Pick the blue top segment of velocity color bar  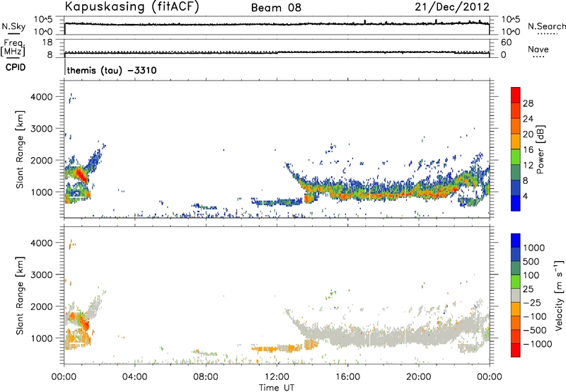coord(516,241)
